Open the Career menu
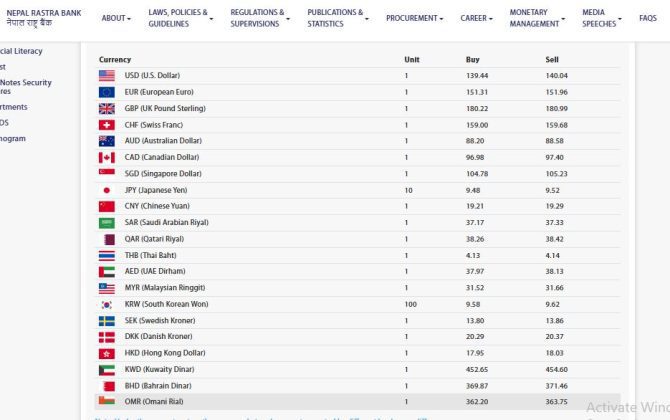 coord(477,18)
